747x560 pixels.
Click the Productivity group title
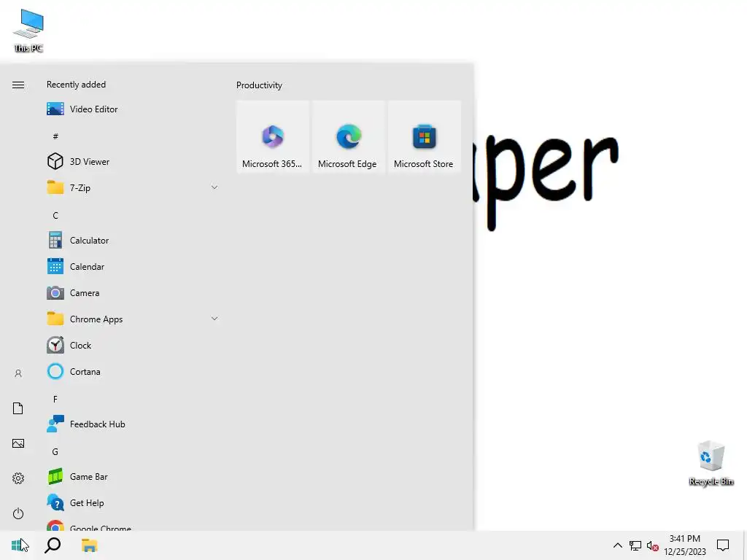pyautogui.click(x=259, y=85)
